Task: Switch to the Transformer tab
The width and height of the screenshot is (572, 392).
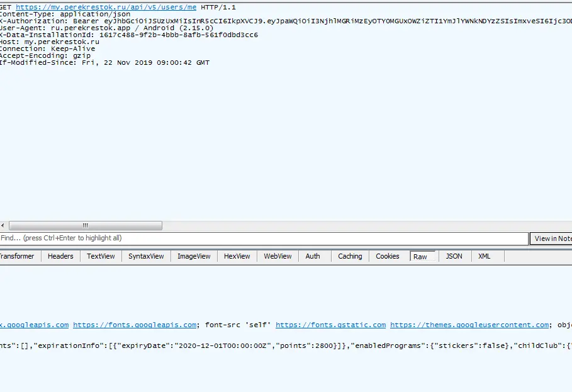Action: pos(17,256)
